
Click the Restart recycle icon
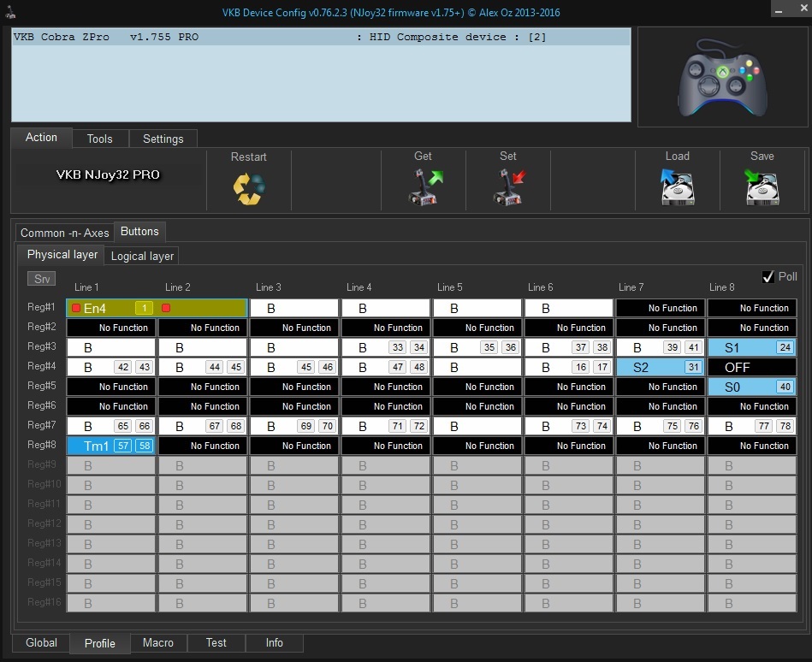249,189
